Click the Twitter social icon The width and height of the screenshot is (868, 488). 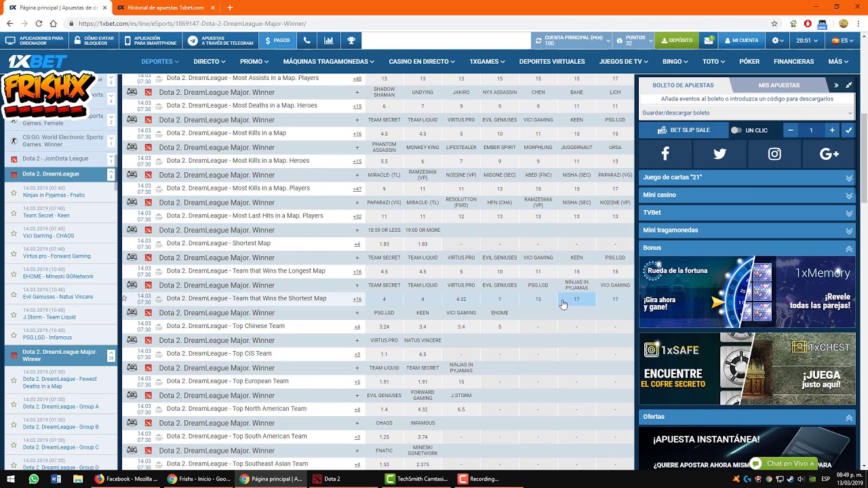point(720,155)
